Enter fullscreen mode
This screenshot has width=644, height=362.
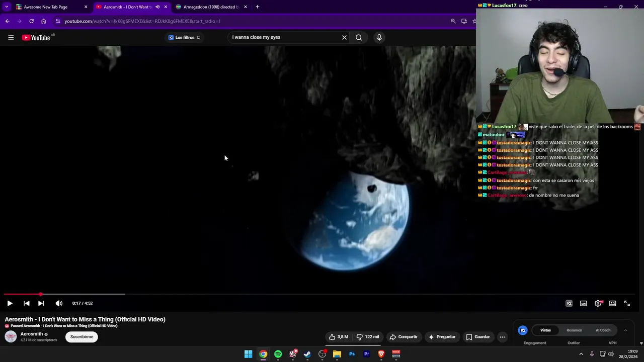click(627, 303)
